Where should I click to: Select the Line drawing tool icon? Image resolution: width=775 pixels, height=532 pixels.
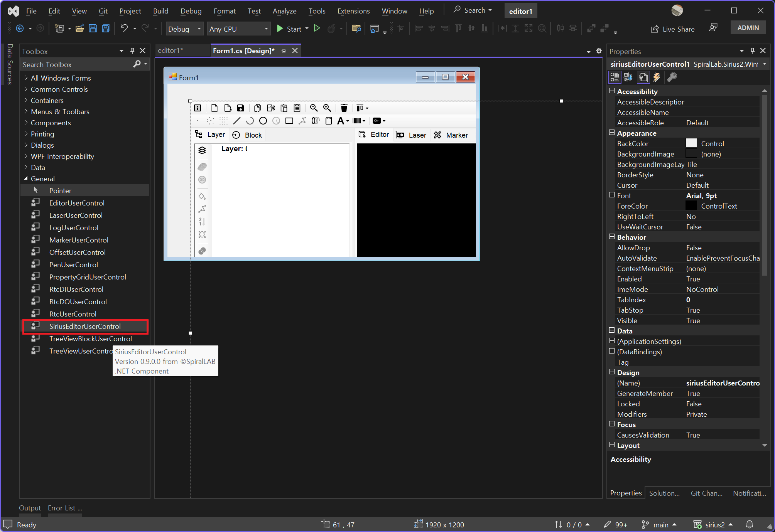pyautogui.click(x=237, y=121)
